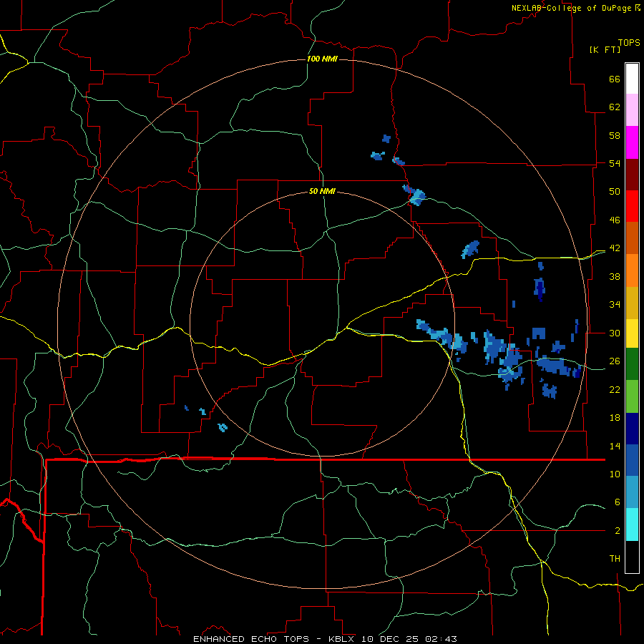This screenshot has width=644, height=644.
Task: Click the light pink legend swatch
Action: (x=632, y=110)
